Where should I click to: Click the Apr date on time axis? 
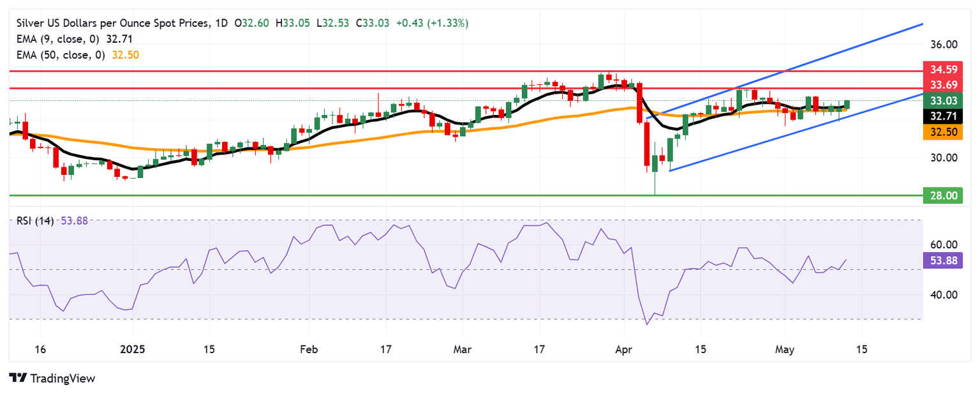point(623,350)
